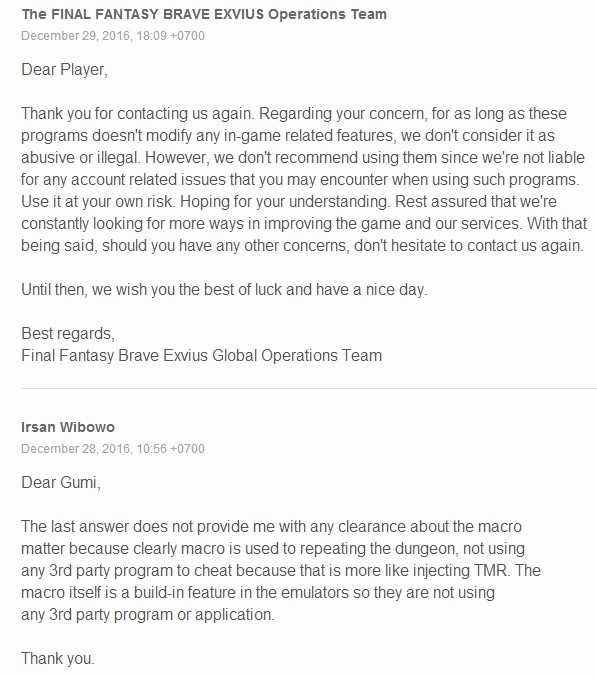
Task: Click the 'Thank you for contacting us again' sentence
Action: coord(138,114)
